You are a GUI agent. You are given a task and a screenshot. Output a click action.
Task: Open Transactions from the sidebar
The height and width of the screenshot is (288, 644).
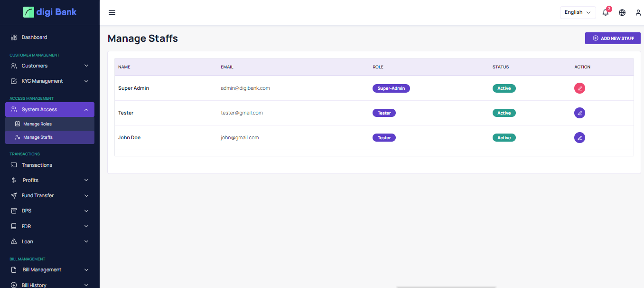[x=37, y=165]
